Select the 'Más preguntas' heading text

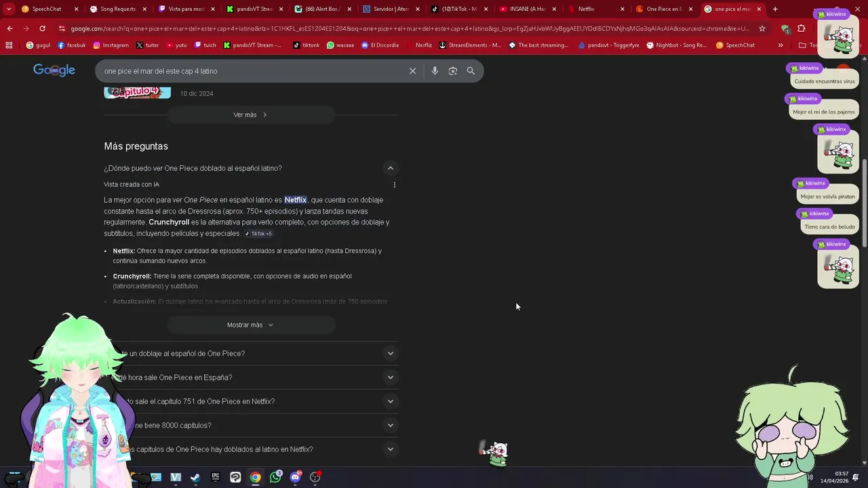(136, 146)
